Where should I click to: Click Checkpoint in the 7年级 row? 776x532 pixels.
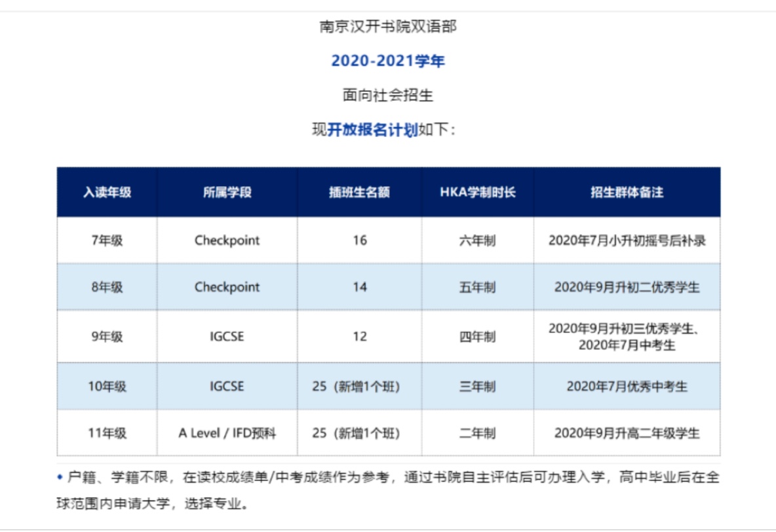227,240
